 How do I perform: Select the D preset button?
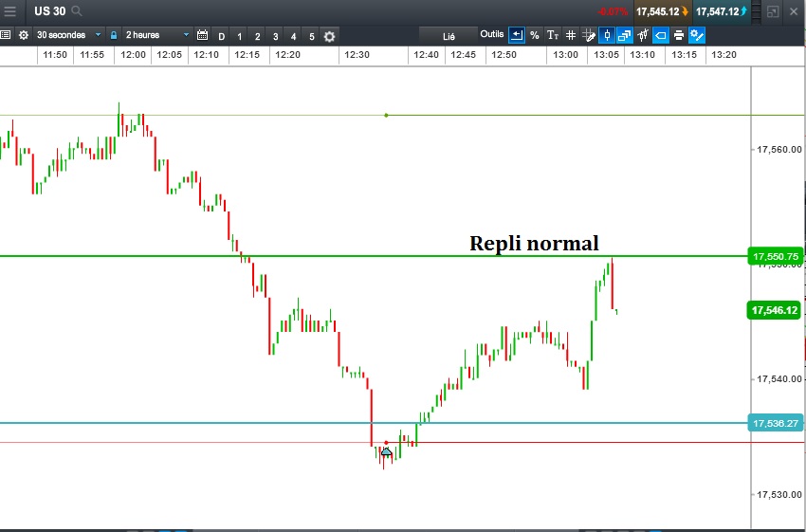(222, 36)
